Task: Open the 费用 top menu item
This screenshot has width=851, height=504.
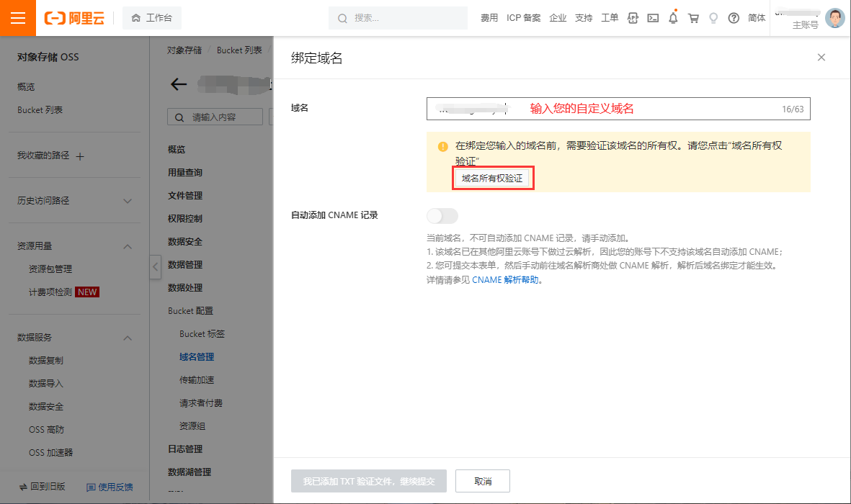Action: [x=489, y=18]
